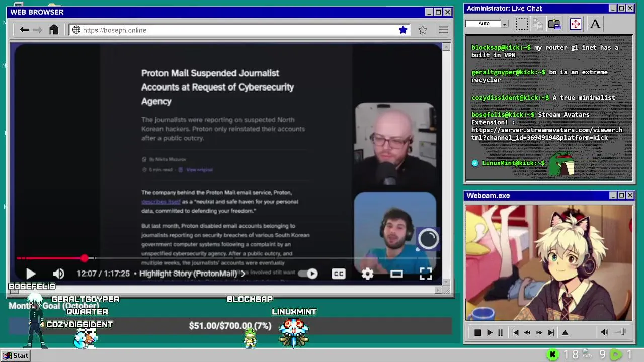Image resolution: width=644 pixels, height=362 pixels.
Task: Click the green Rumble icon in taskbar tray
Action: click(x=616, y=355)
